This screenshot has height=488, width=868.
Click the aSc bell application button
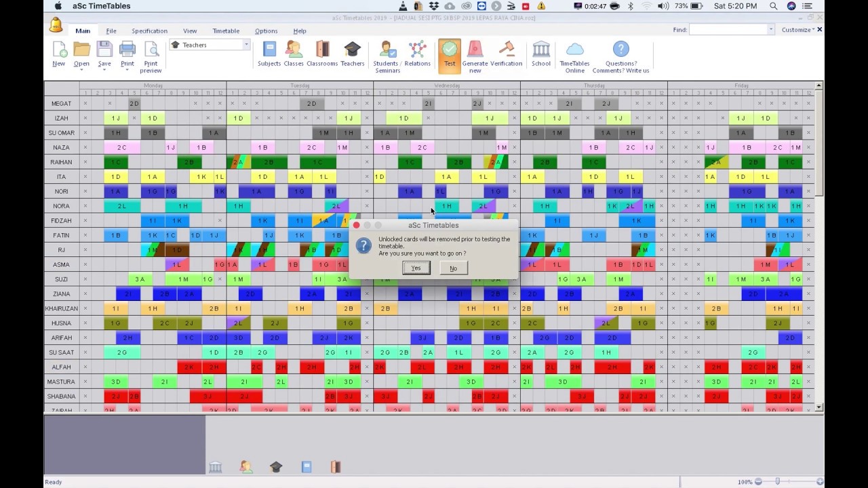(56, 26)
